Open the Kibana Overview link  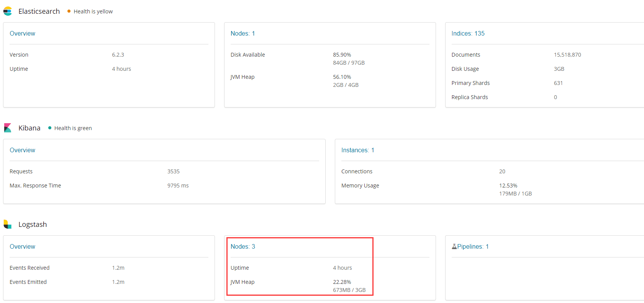(x=22, y=150)
